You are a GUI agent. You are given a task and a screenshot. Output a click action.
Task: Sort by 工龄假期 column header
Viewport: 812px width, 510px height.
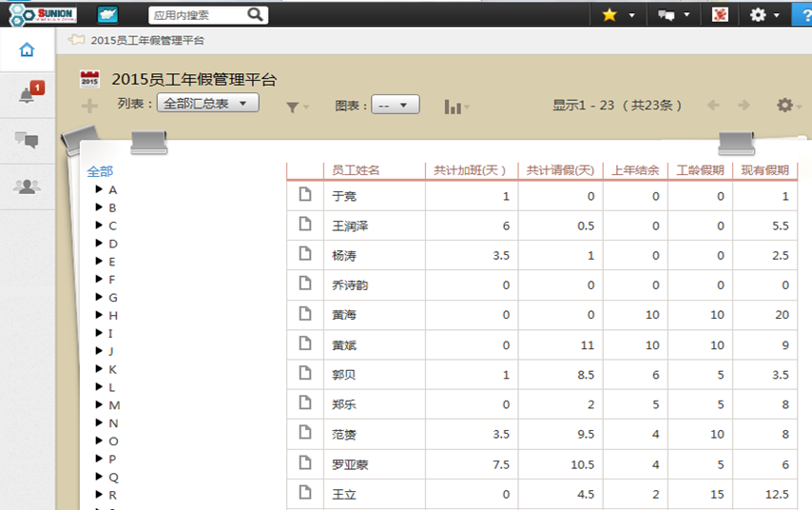pyautogui.click(x=700, y=170)
